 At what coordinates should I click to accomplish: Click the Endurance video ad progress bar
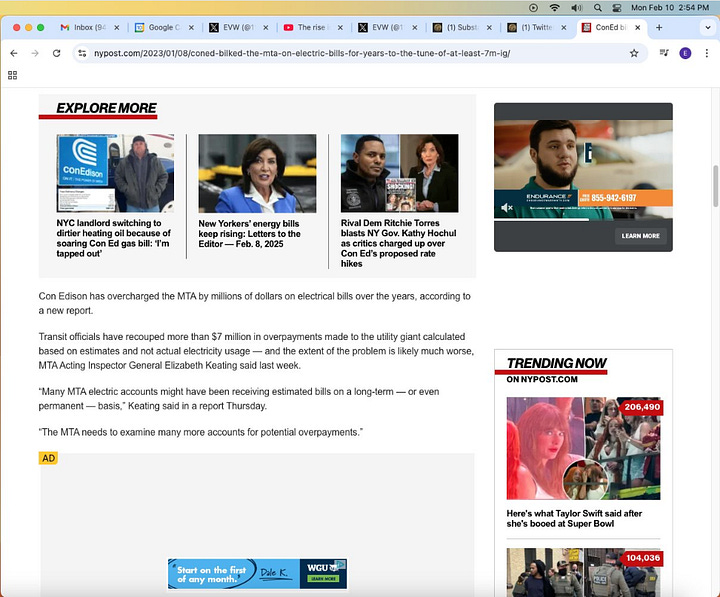(583, 220)
